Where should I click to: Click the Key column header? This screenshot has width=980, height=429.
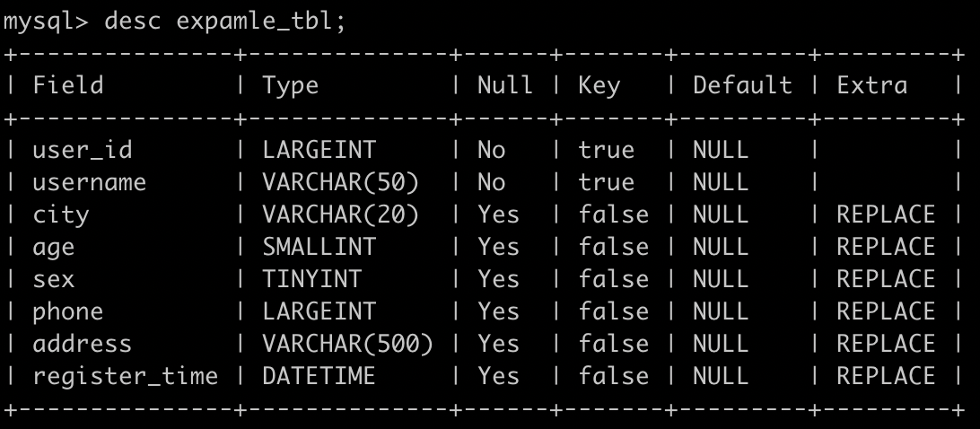tap(599, 86)
